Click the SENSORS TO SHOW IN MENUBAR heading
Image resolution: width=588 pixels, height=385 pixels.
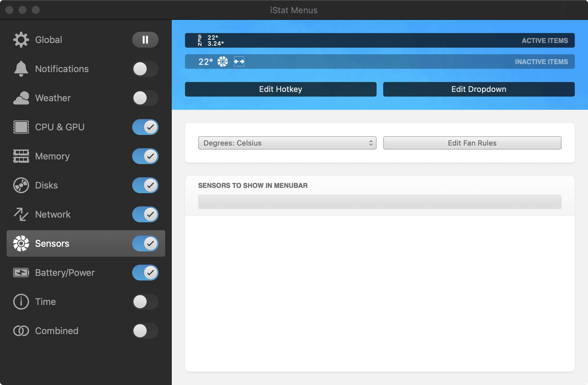click(253, 186)
